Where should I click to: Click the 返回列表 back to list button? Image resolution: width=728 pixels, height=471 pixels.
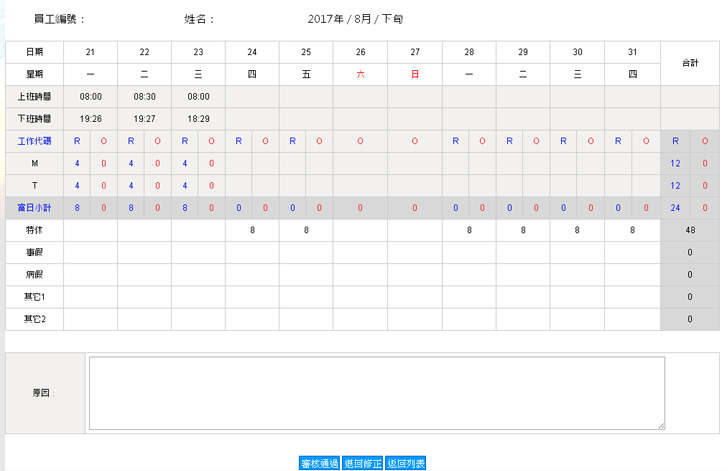(x=406, y=463)
